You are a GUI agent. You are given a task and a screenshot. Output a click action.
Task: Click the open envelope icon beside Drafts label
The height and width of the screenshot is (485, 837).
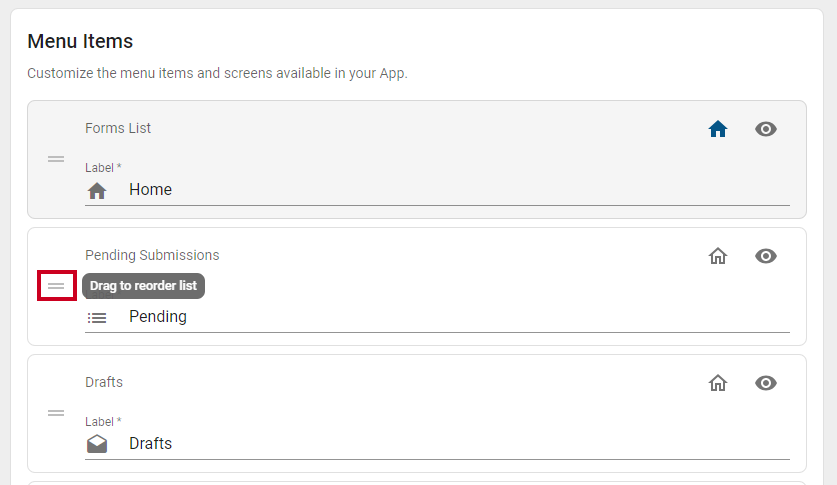click(97, 444)
